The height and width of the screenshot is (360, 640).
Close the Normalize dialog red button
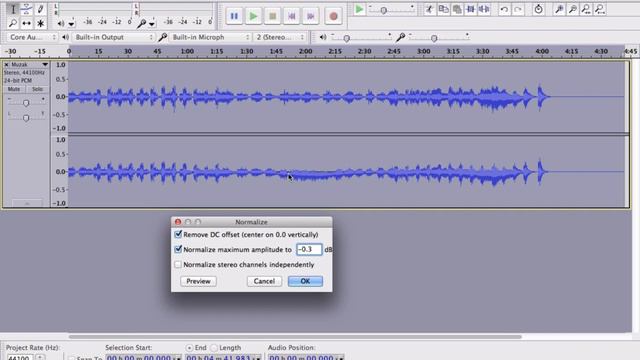(178, 222)
